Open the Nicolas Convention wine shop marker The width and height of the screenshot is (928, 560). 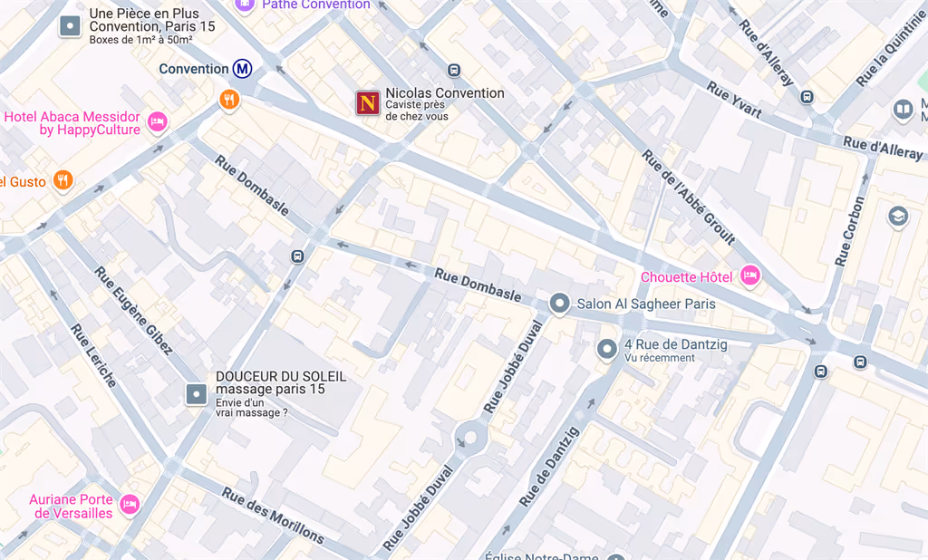(x=368, y=103)
